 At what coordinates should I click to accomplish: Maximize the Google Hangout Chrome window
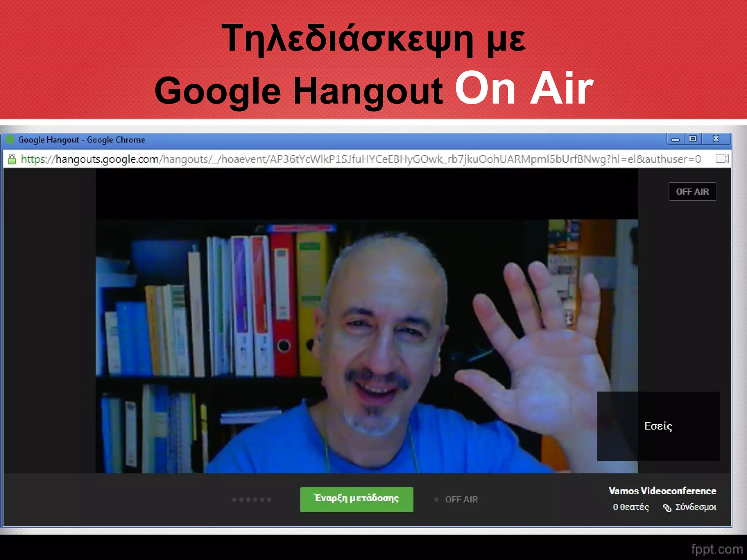(x=693, y=139)
